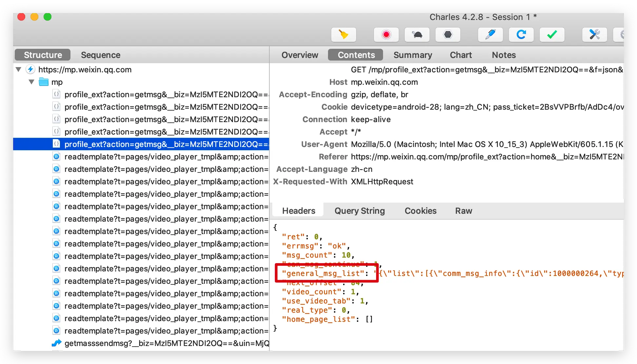Toggle the red record button
Viewport: 637px width, 364px height.
tap(386, 34)
